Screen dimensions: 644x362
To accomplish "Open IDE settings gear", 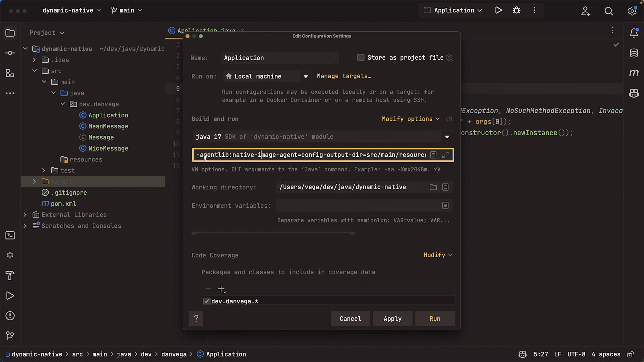I will click(632, 11).
